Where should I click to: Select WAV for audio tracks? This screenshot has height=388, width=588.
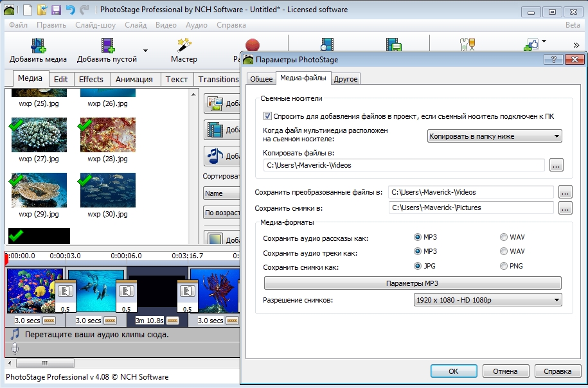coord(504,251)
